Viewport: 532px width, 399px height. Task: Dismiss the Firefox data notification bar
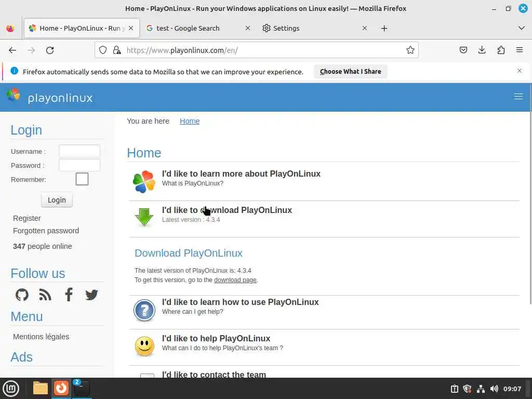tap(520, 71)
